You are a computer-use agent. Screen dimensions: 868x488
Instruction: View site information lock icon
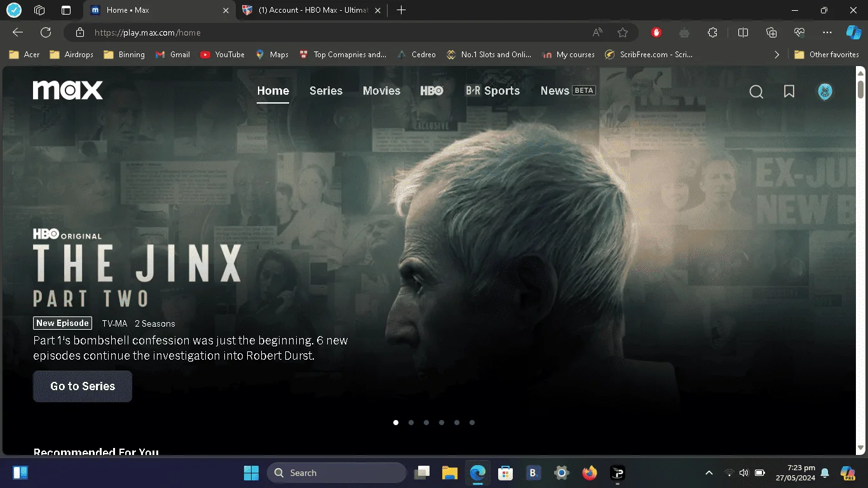point(79,32)
